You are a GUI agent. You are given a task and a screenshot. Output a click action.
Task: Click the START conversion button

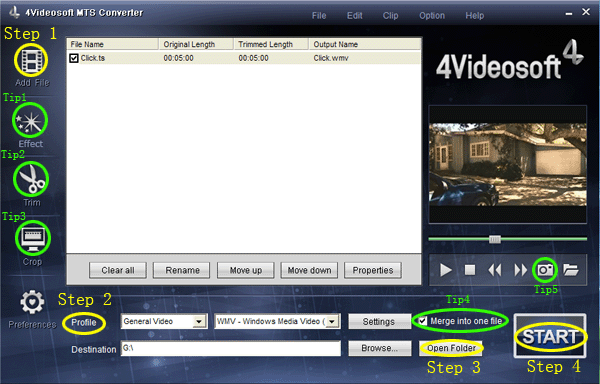(x=549, y=336)
